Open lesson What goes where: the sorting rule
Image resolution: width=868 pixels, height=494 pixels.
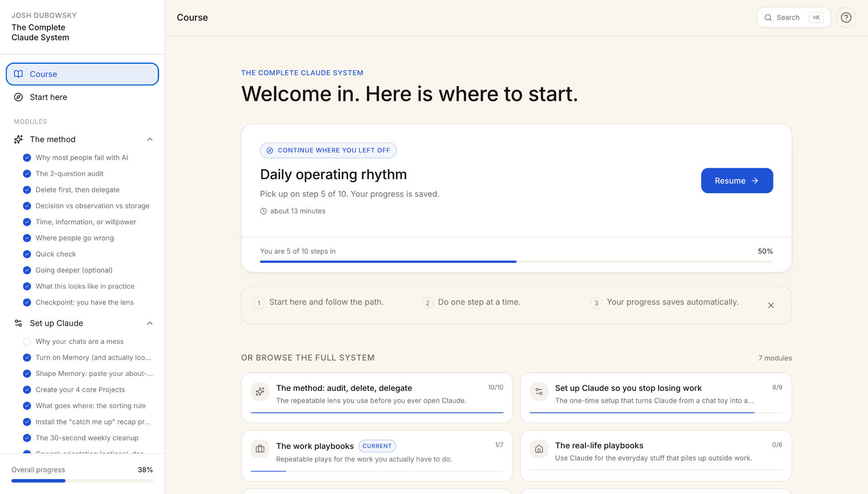click(x=90, y=406)
